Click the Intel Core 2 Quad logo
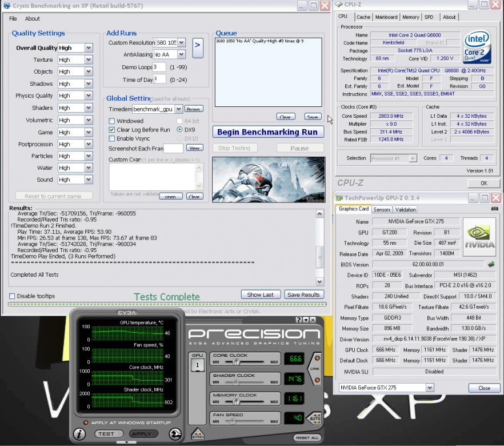The width and height of the screenshot is (504, 446). point(477,47)
